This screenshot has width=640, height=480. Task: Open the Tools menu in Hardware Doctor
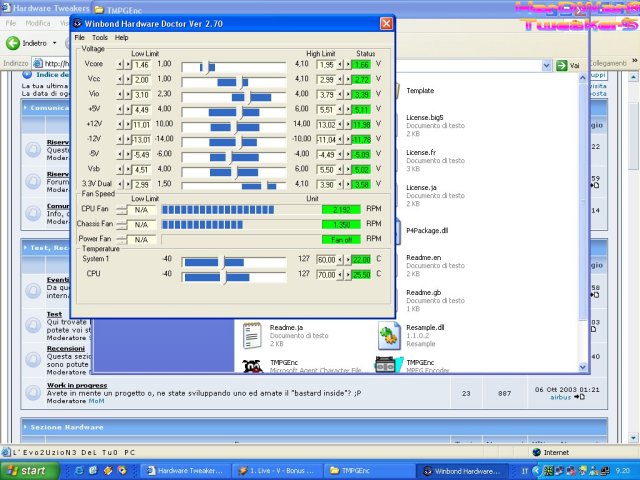[100, 38]
